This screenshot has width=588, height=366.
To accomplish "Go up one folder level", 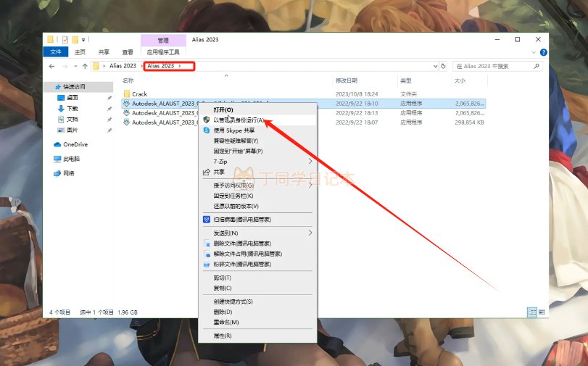I will (85, 66).
